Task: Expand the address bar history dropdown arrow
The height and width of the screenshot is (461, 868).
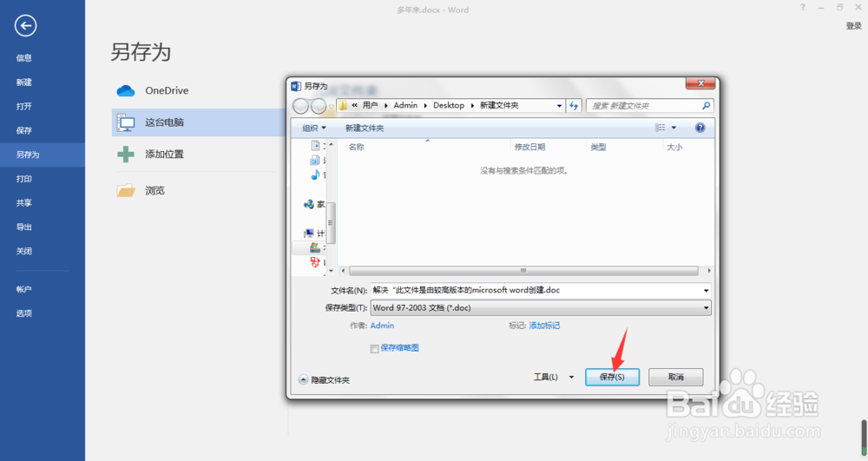Action: click(x=559, y=106)
